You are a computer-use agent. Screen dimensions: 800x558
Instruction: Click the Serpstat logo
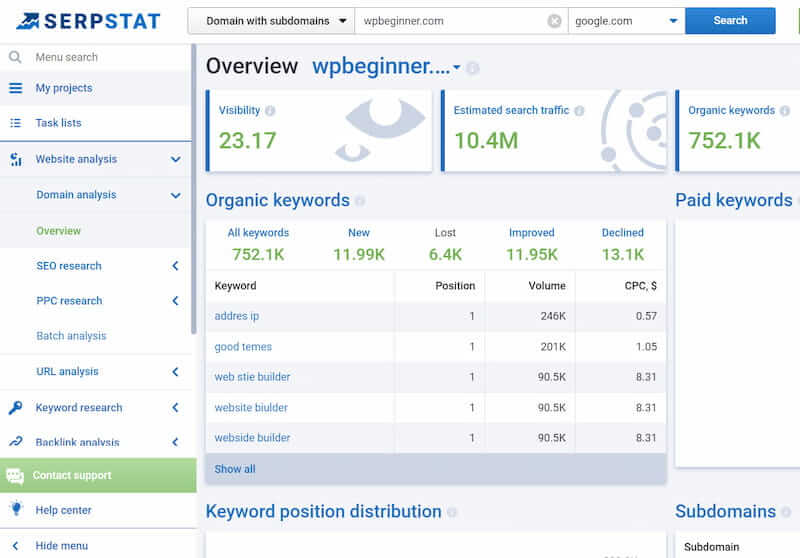[x=90, y=20]
